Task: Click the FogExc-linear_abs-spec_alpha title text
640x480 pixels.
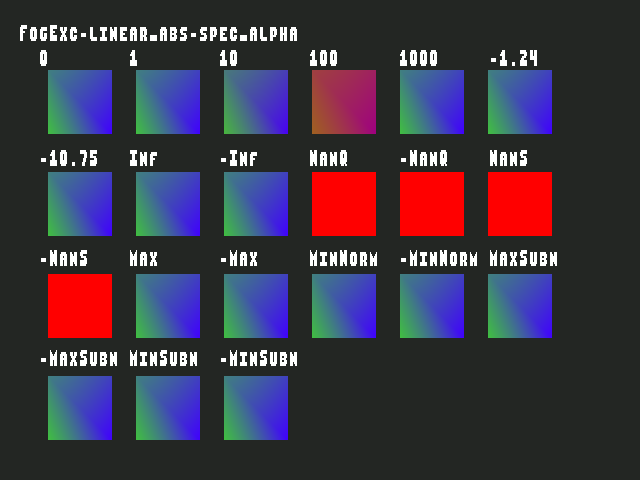Action: click(x=159, y=34)
